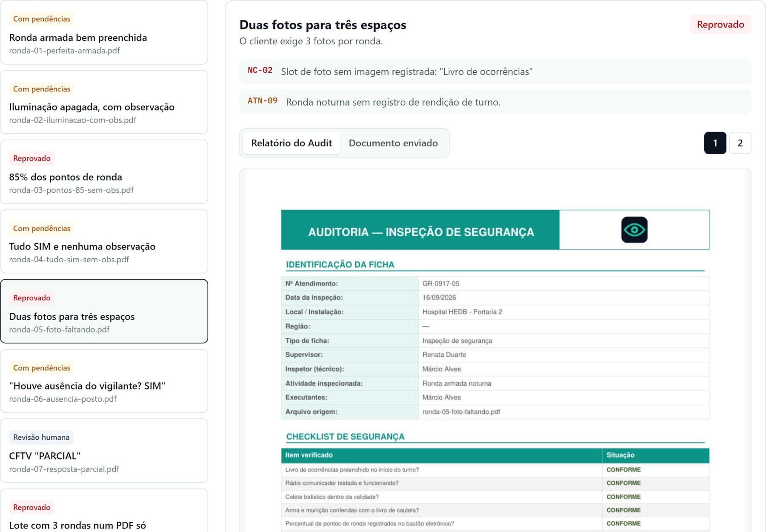Click AUDITORIA — INSPEÇÃO DE SEGURANÇA title
Image resolution: width=766 pixels, height=532 pixels.
(421, 232)
